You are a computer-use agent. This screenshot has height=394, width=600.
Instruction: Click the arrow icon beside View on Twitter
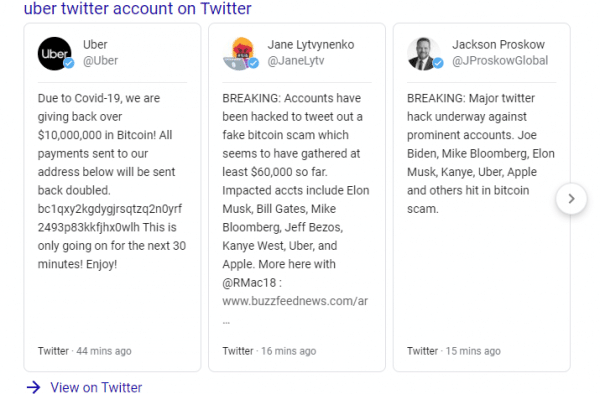[x=34, y=387]
